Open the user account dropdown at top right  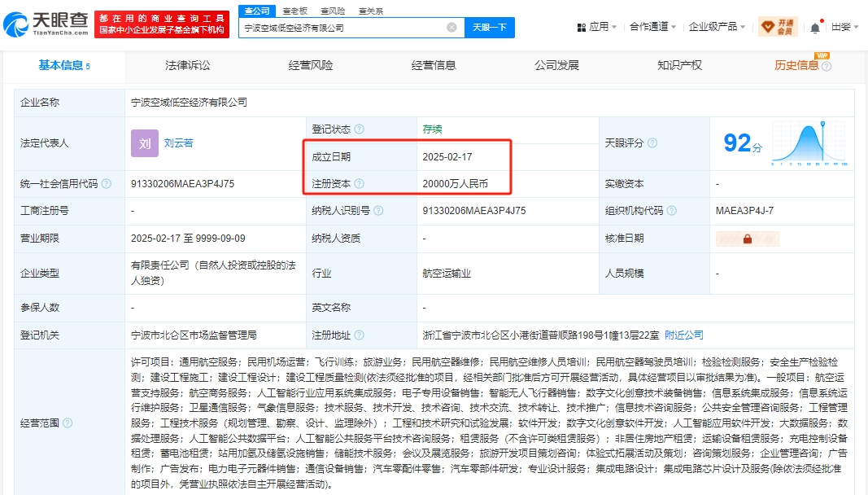(x=844, y=27)
